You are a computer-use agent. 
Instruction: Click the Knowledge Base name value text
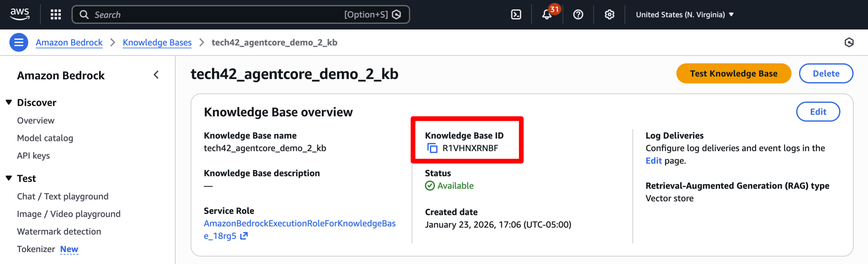tap(265, 148)
